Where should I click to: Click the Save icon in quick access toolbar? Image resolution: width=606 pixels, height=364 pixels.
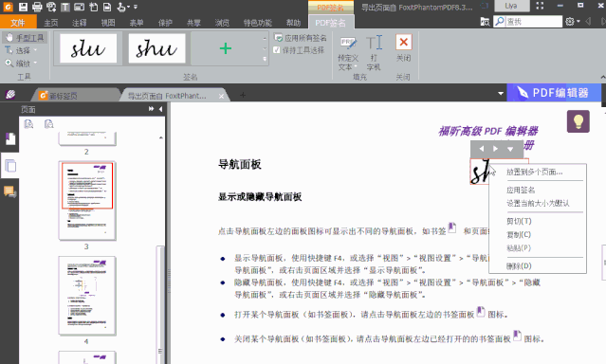pos(23,7)
